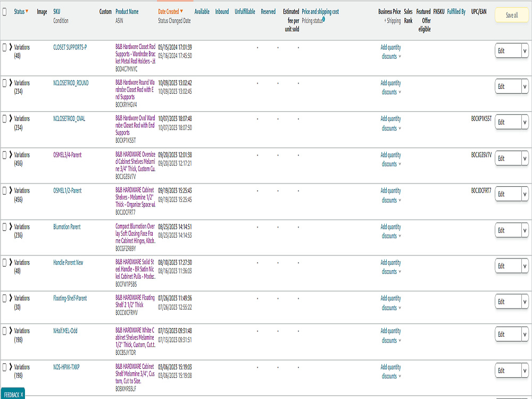This screenshot has width=532, height=399.
Task: Expand variations for NHalf.MEL-Odd
Action: point(11,330)
